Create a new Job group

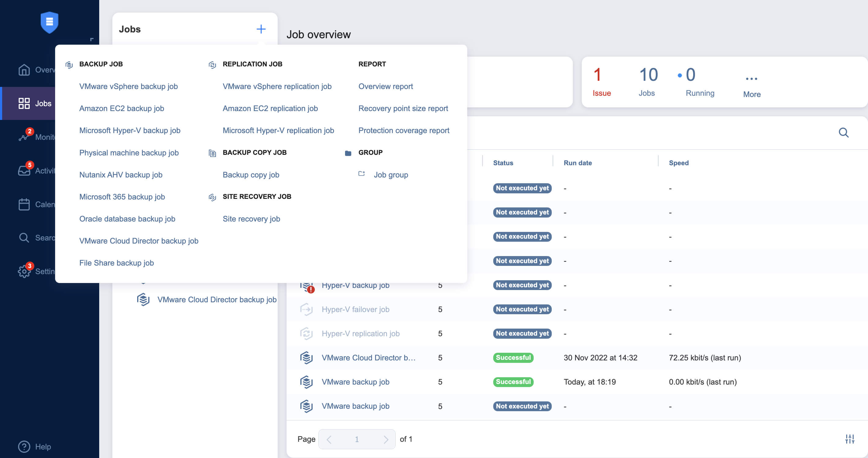pyautogui.click(x=391, y=174)
